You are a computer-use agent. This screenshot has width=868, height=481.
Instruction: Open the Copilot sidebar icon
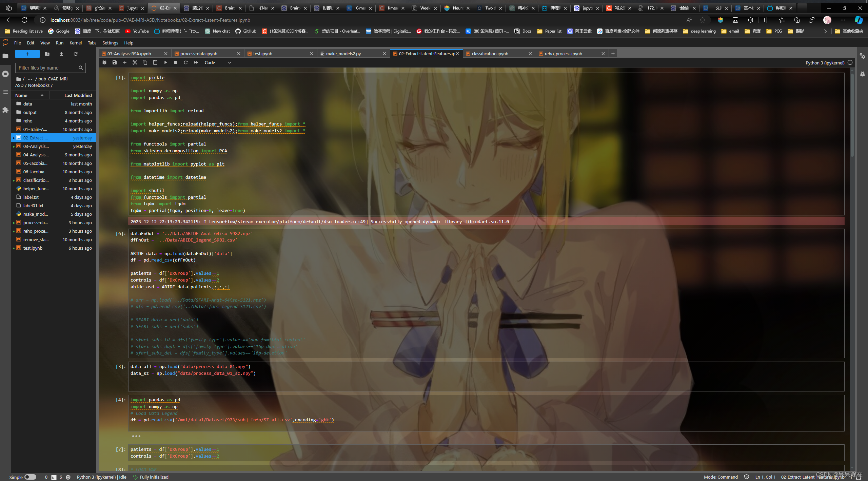click(x=859, y=20)
